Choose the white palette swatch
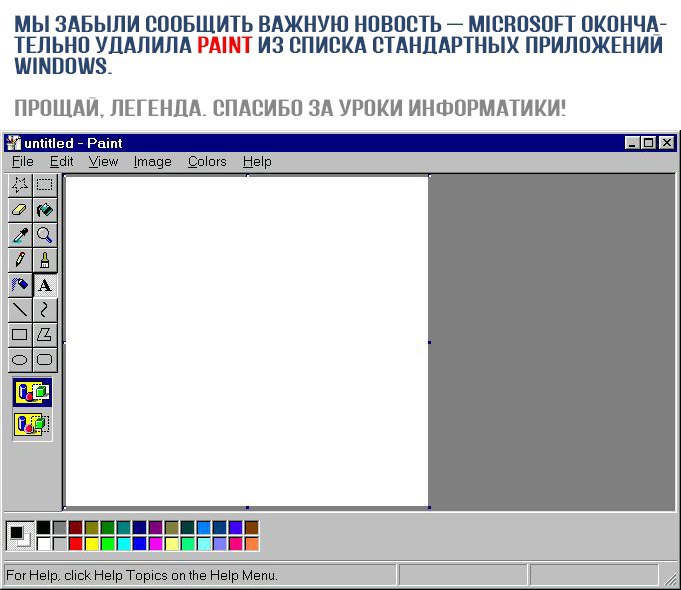This screenshot has width=681, height=590. coord(43,544)
